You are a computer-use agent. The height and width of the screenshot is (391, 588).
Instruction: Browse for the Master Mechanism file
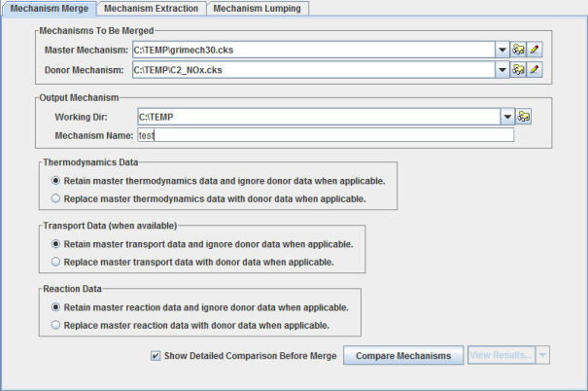[x=518, y=50]
